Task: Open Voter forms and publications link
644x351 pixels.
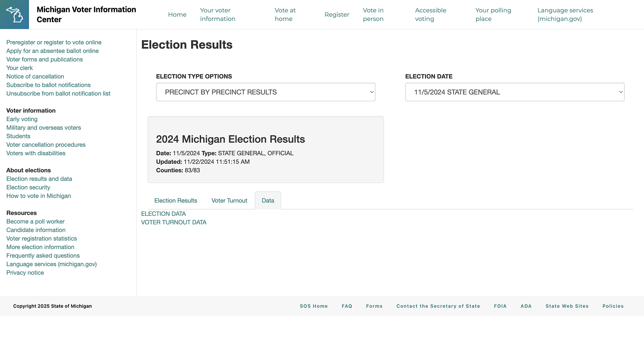Action: (x=45, y=59)
